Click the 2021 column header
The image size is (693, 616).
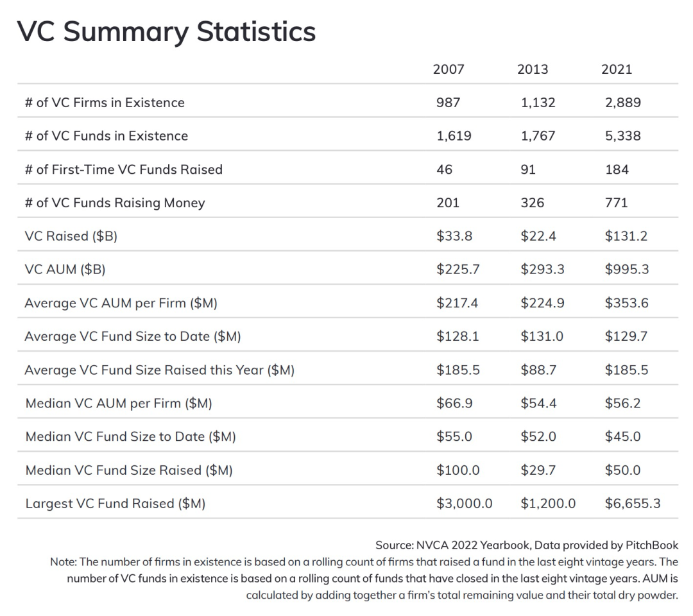pyautogui.click(x=617, y=69)
